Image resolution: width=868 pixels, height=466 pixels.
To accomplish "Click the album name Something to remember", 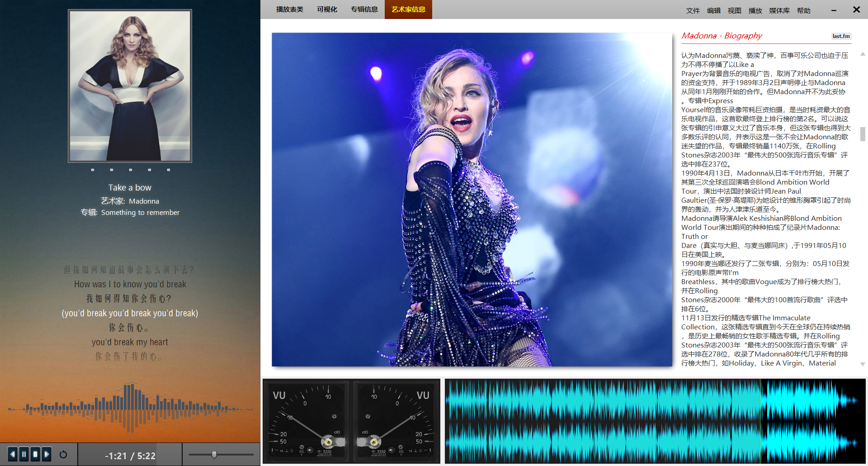I will (x=140, y=212).
